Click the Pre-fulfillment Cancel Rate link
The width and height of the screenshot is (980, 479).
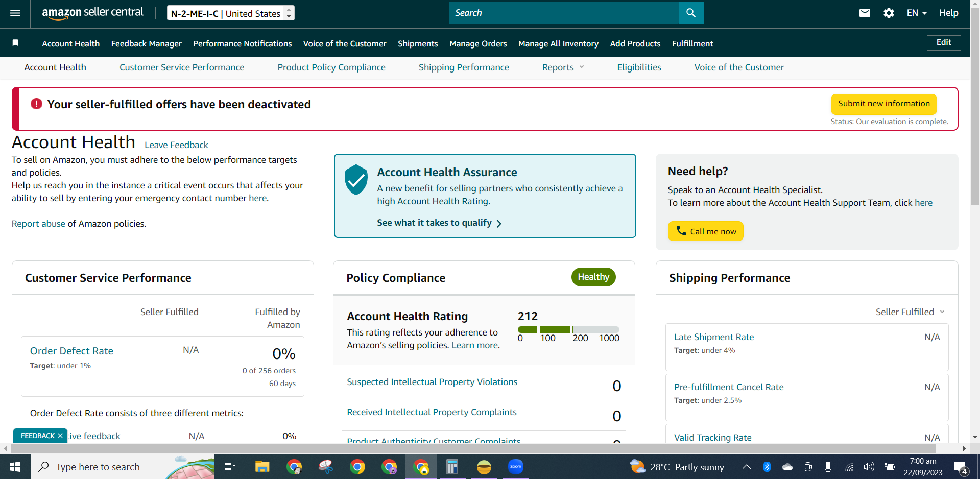[729, 387]
